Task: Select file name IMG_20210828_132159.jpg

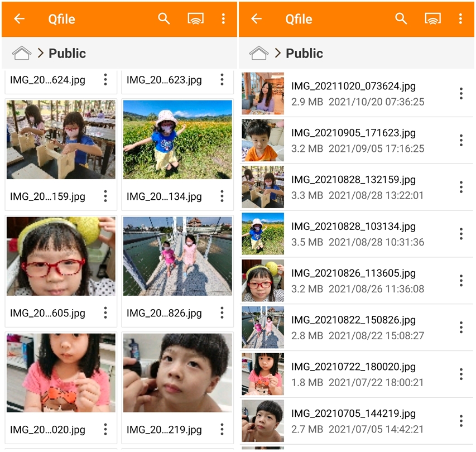Action: [x=353, y=180]
